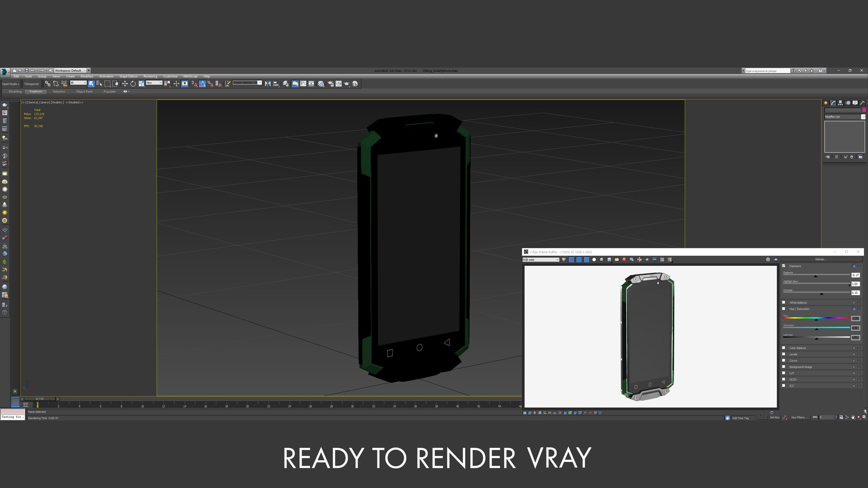
Task: Open the Material Editor sphere icon
Action: 321,84
